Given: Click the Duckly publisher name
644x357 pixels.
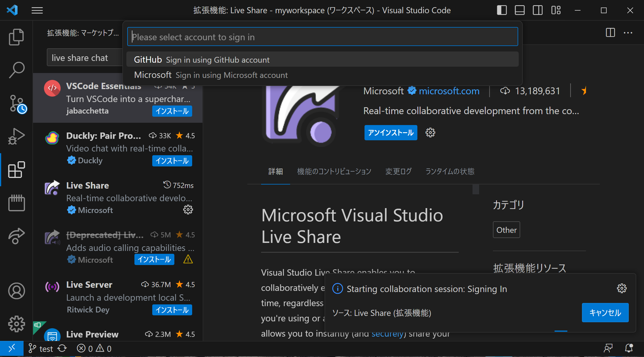Looking at the screenshot, I should tap(90, 160).
